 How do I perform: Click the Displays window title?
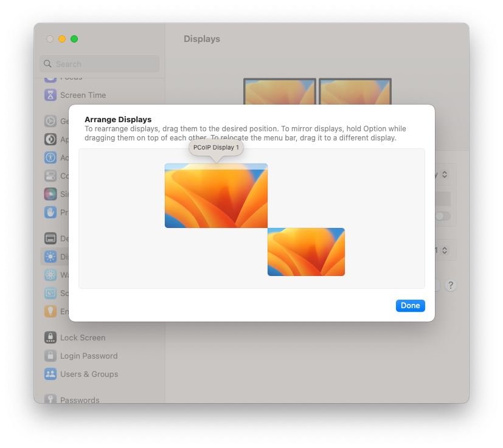[202, 39]
